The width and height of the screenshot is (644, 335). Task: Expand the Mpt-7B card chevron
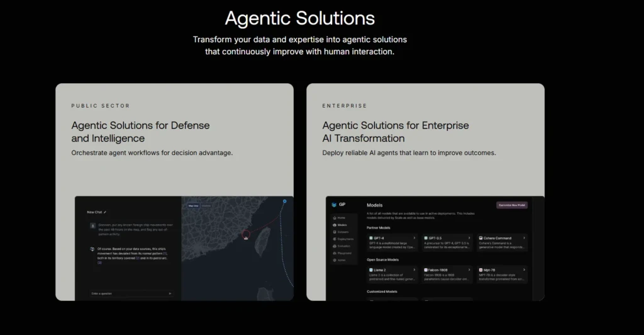point(524,270)
